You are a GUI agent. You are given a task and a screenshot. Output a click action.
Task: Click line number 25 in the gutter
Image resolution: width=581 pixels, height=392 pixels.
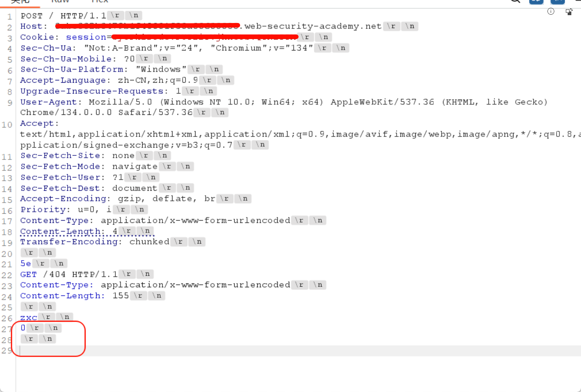tap(7, 307)
